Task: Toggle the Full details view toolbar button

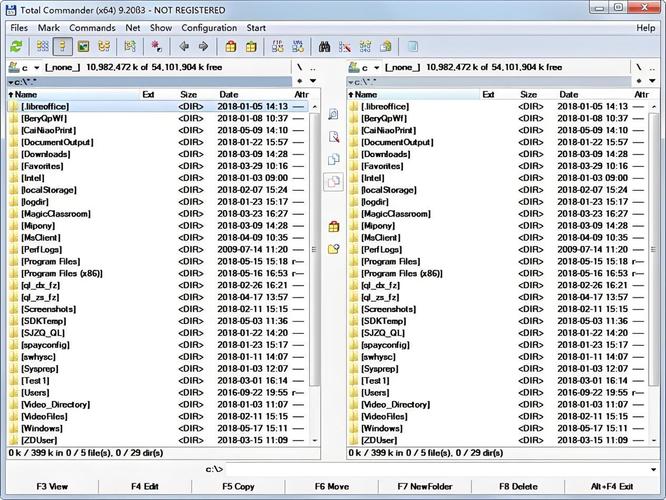Action: tap(62, 46)
